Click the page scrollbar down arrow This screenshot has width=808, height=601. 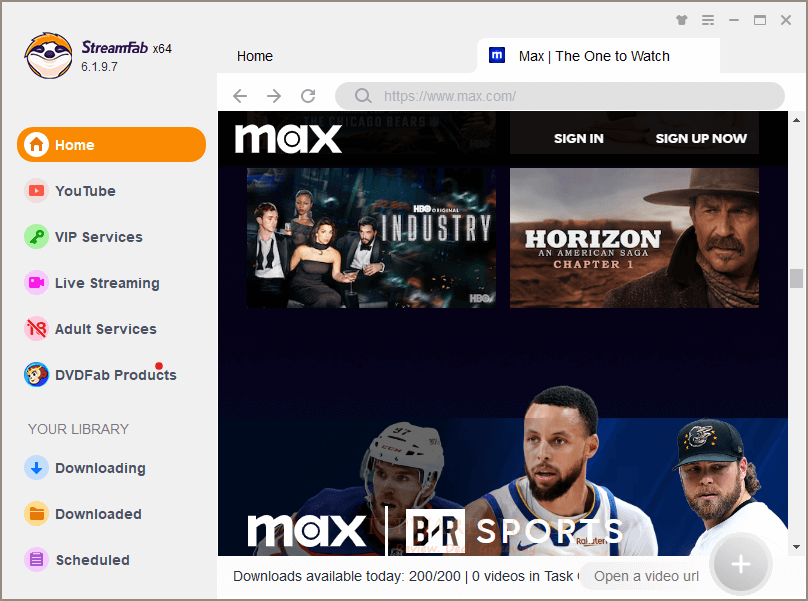[x=797, y=547]
